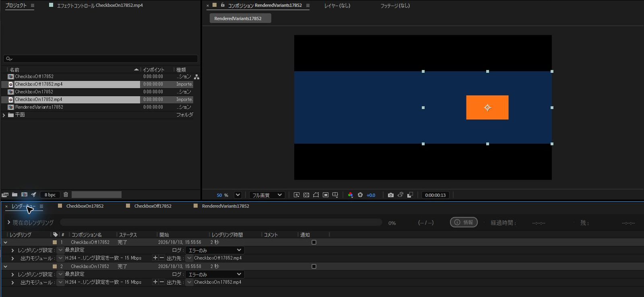644x297 pixels.
Task: Open the magnification ratio dropdown at 50%
Action: pos(238,195)
